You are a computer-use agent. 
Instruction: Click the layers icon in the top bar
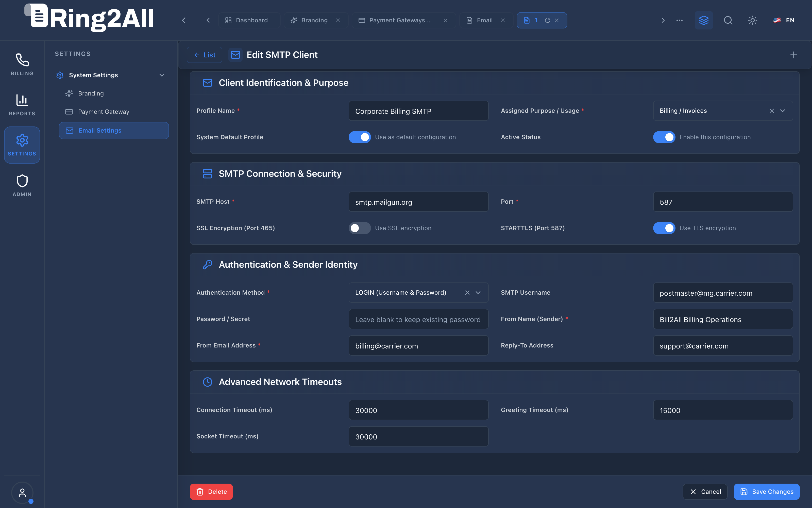coord(704,20)
